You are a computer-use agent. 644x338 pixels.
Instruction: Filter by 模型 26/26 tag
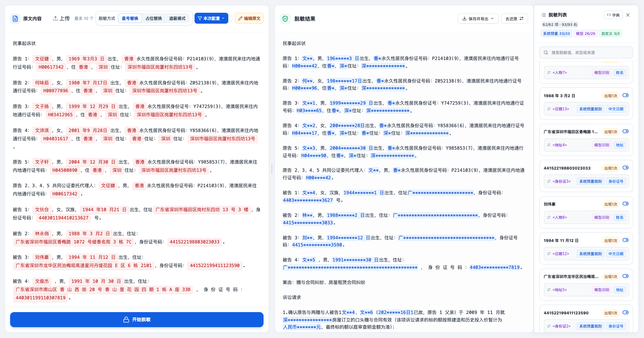pyautogui.click(x=586, y=33)
